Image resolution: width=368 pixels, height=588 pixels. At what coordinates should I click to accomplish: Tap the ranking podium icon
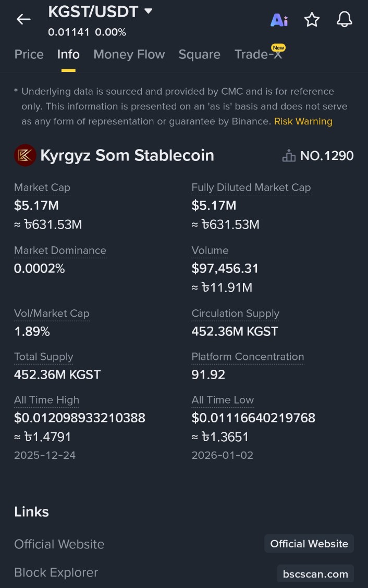(x=289, y=155)
